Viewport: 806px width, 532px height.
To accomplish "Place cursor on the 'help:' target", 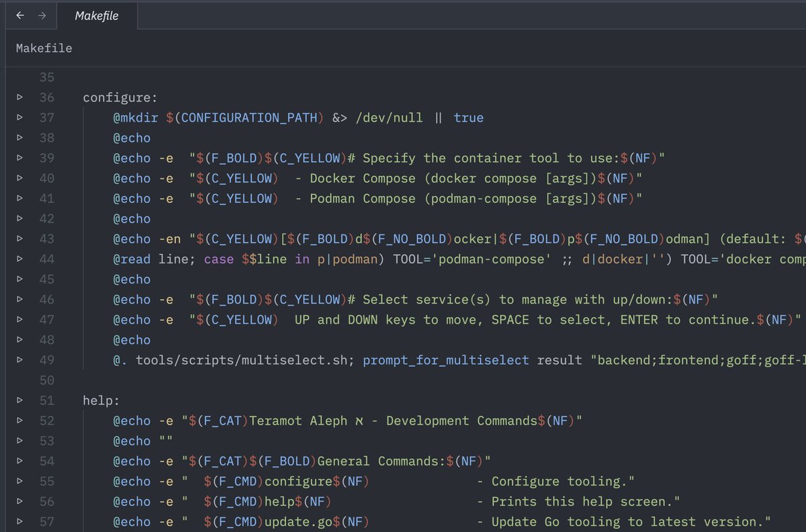I will [101, 400].
